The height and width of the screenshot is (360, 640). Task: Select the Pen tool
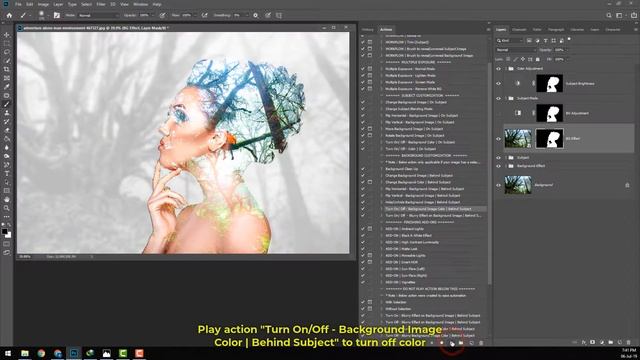point(7,165)
